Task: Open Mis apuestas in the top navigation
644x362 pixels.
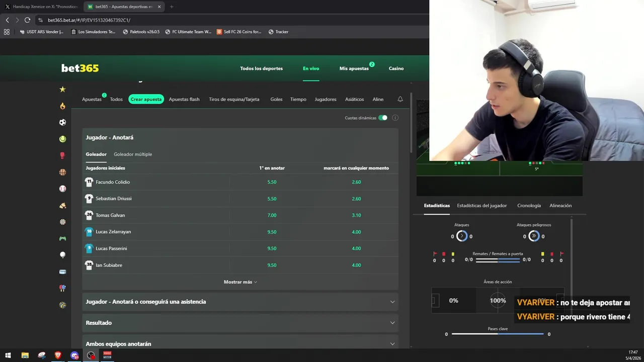Action: pyautogui.click(x=354, y=68)
